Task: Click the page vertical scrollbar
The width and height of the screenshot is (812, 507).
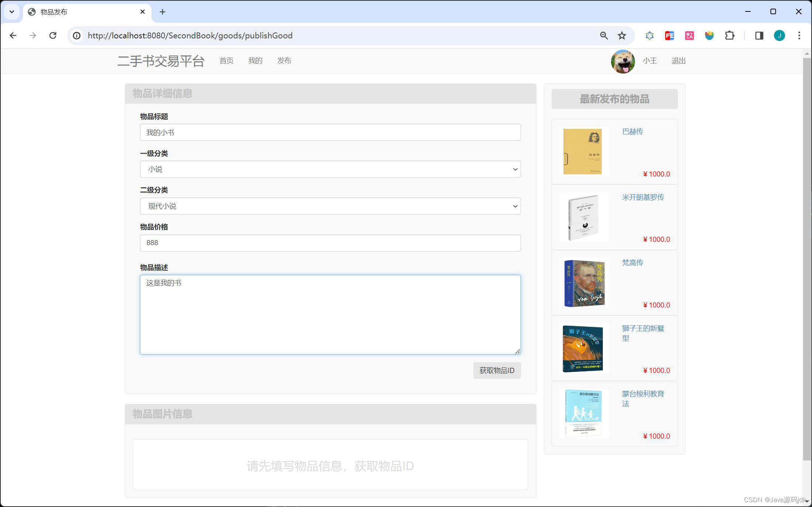Action: (807, 258)
